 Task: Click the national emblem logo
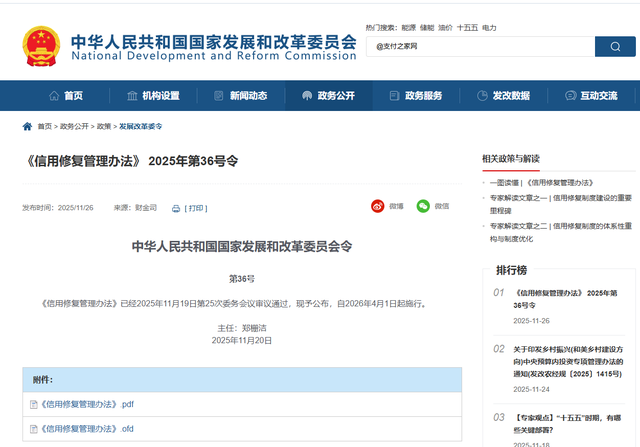click(x=41, y=46)
